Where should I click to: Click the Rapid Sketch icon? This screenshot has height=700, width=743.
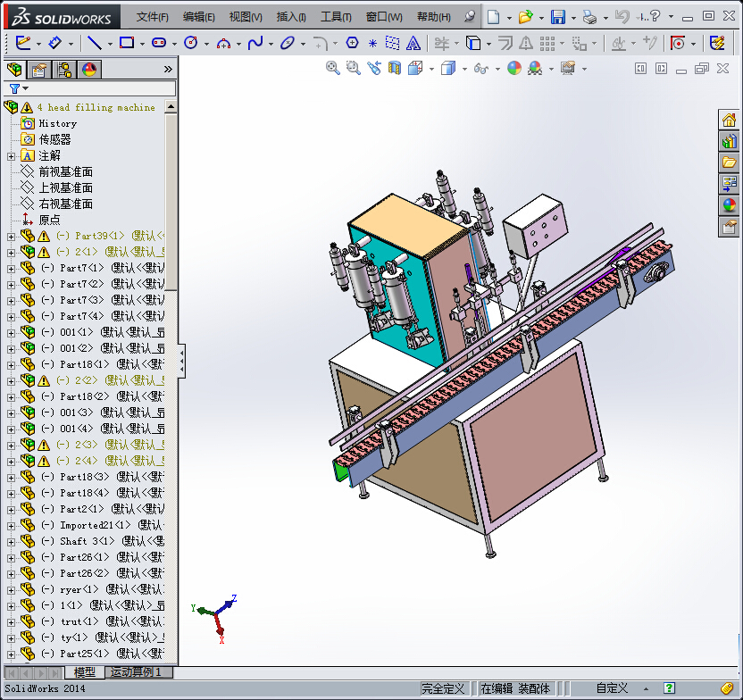(x=717, y=43)
